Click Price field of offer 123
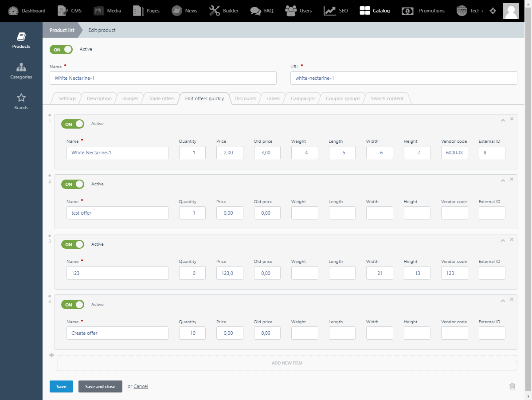 tap(230, 273)
